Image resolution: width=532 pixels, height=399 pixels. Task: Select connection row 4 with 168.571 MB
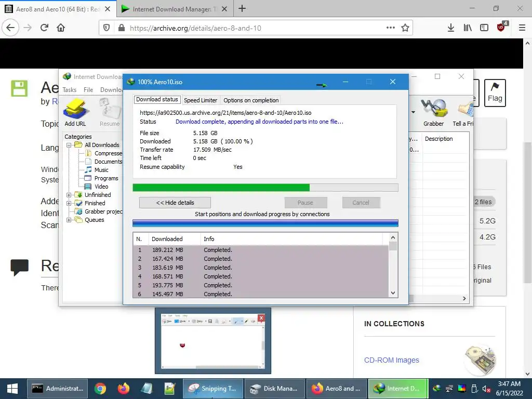[x=261, y=276]
